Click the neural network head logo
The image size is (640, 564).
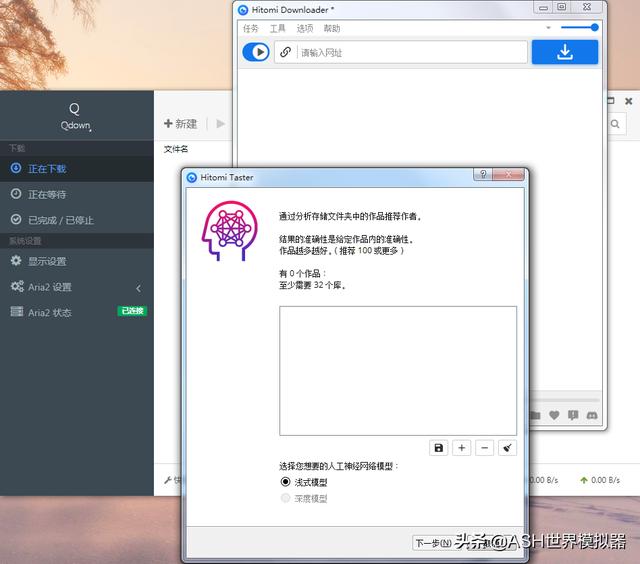(230, 231)
